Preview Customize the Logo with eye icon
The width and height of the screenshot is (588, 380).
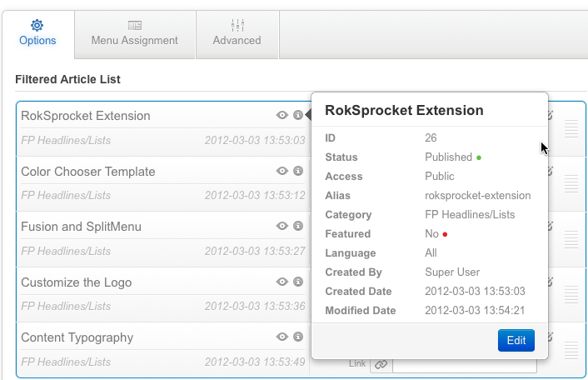pyautogui.click(x=282, y=282)
